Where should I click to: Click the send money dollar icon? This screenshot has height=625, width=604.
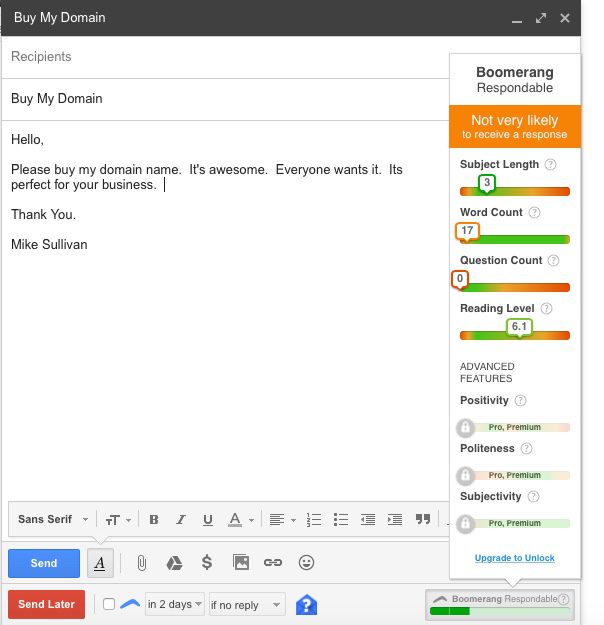(x=207, y=563)
